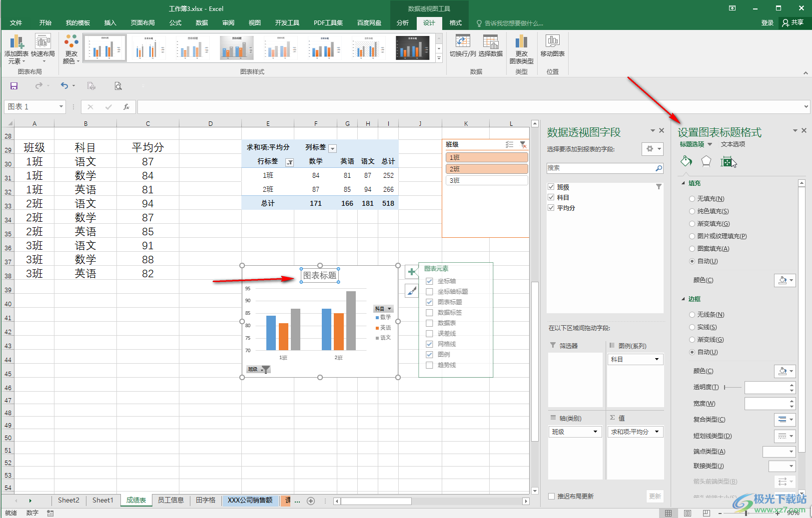Open fill Color picker button

(x=785, y=280)
